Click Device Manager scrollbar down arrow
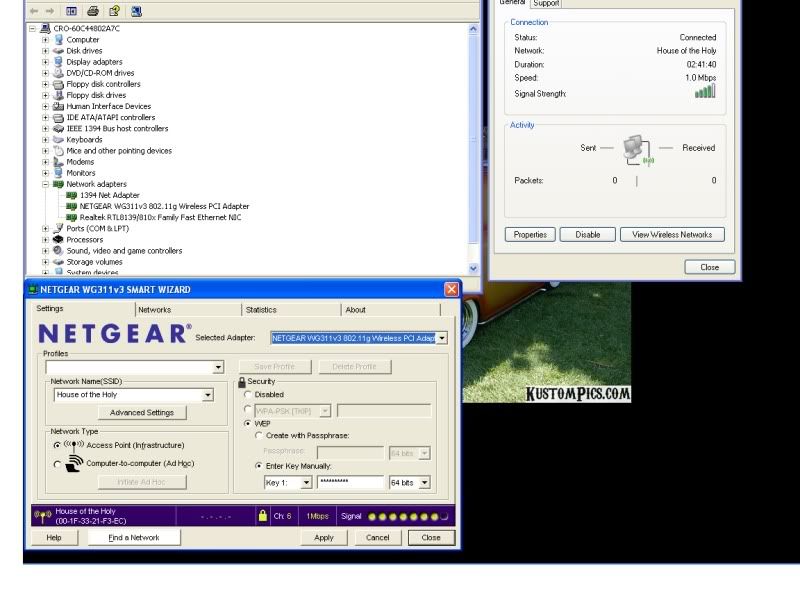This screenshot has height=600, width=800. [473, 268]
